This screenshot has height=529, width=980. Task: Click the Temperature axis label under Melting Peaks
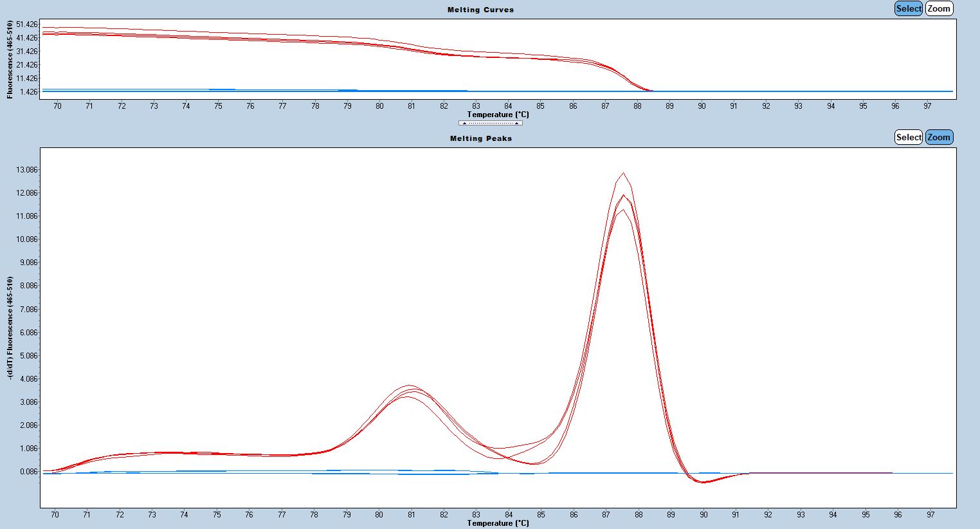pos(498,523)
